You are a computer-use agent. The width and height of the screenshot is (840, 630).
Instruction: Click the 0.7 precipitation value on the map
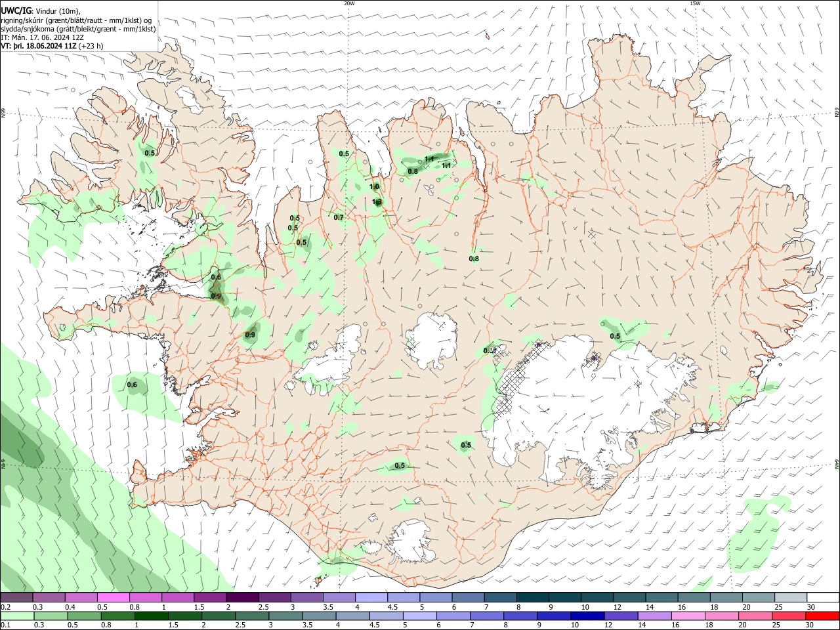coord(339,218)
